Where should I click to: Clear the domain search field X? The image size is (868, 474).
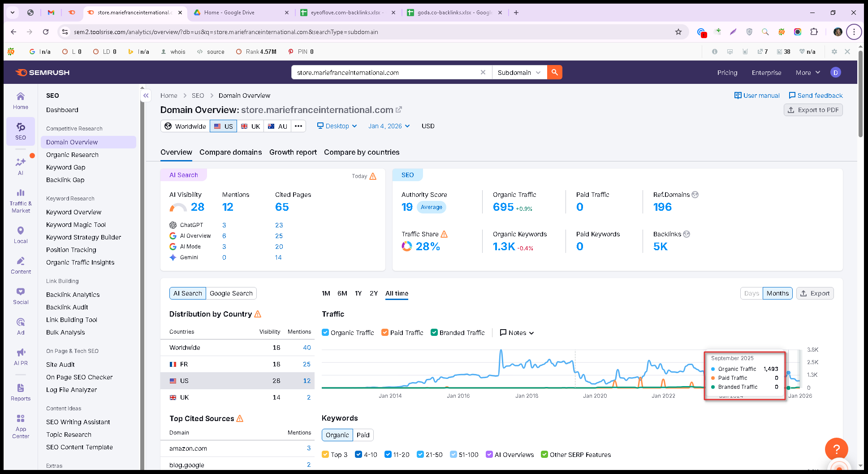[483, 72]
